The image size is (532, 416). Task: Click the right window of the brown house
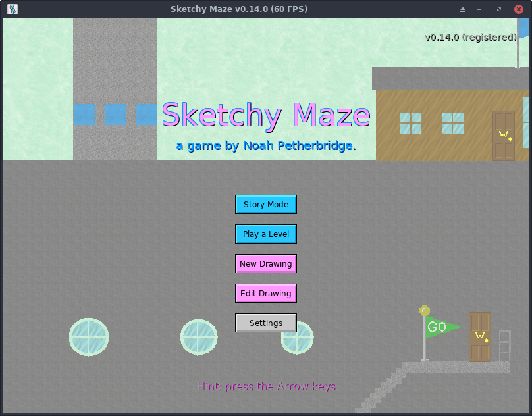click(453, 124)
